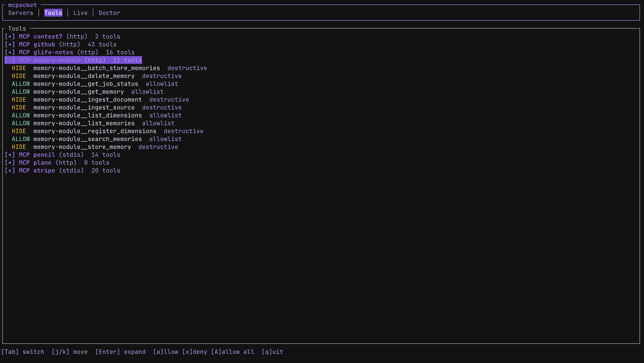Open the Doctor tab
644x363 pixels.
[x=109, y=13]
